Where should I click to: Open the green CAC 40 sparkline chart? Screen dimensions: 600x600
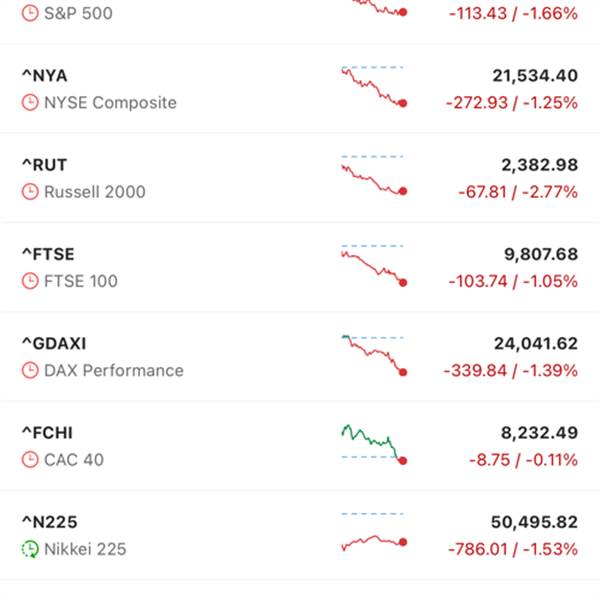pos(373,443)
